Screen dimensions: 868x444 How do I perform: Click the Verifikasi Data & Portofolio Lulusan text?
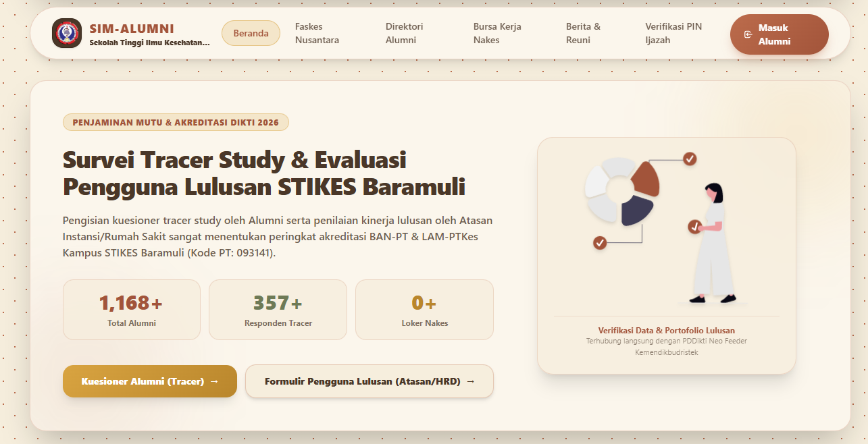point(666,331)
